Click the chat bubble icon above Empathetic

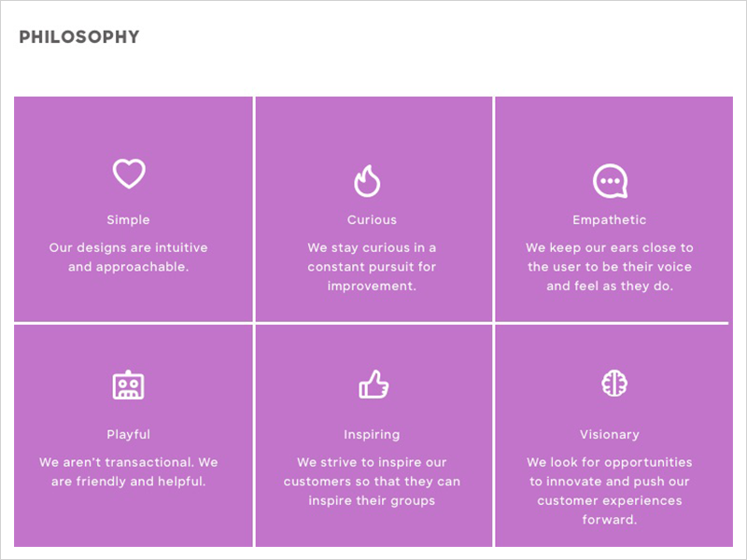click(611, 181)
